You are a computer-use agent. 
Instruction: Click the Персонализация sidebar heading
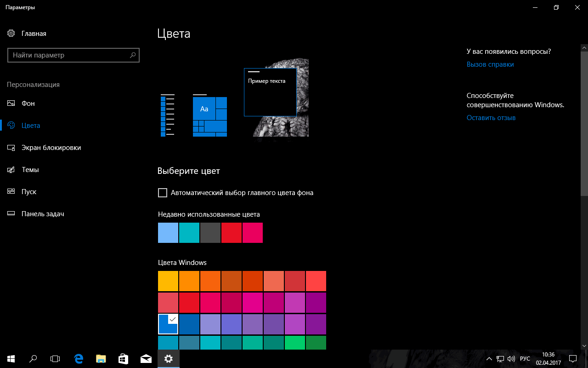33,85
